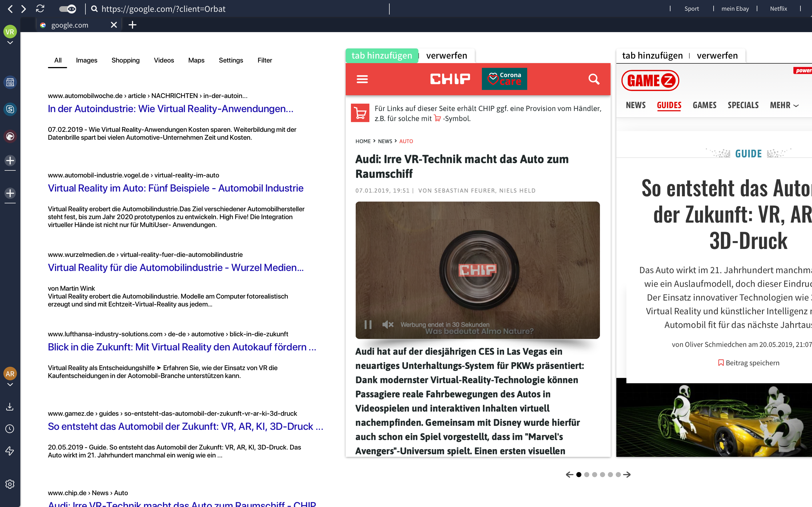Click the browser reload icon

[40, 9]
